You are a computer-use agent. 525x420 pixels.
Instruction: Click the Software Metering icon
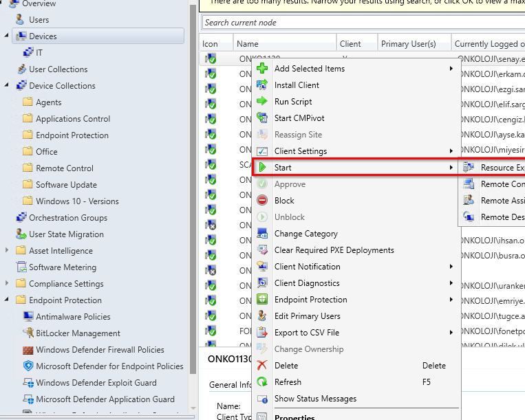click(x=21, y=267)
